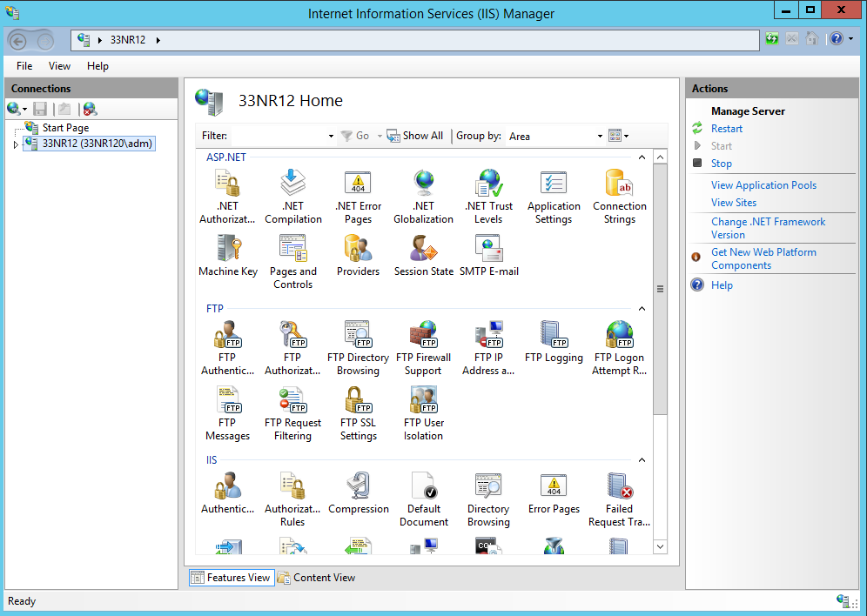The width and height of the screenshot is (867, 616).
Task: Click the features list scrollbar up arrow
Action: pos(660,157)
